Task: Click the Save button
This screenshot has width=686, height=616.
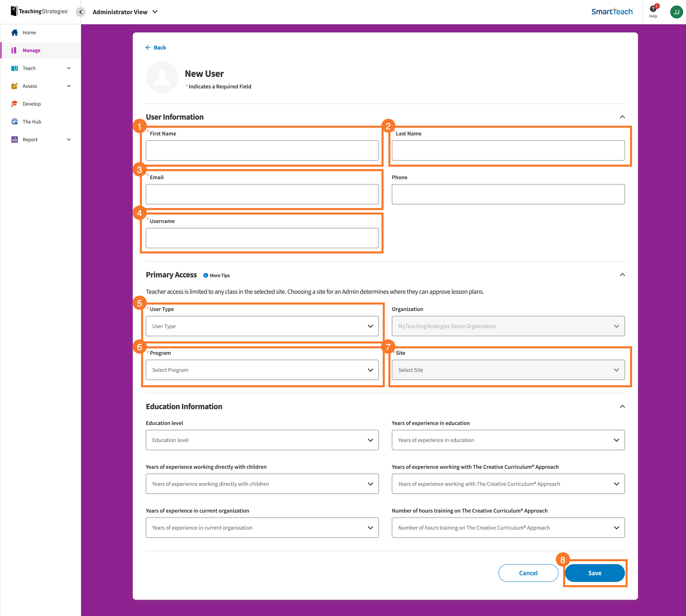Action: (x=595, y=573)
